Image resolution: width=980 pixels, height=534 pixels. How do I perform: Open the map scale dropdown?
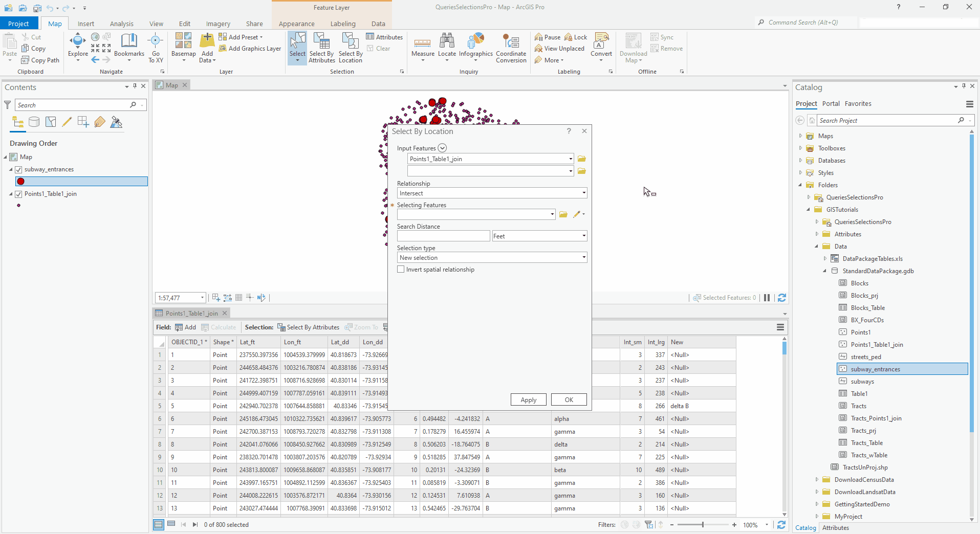click(202, 298)
